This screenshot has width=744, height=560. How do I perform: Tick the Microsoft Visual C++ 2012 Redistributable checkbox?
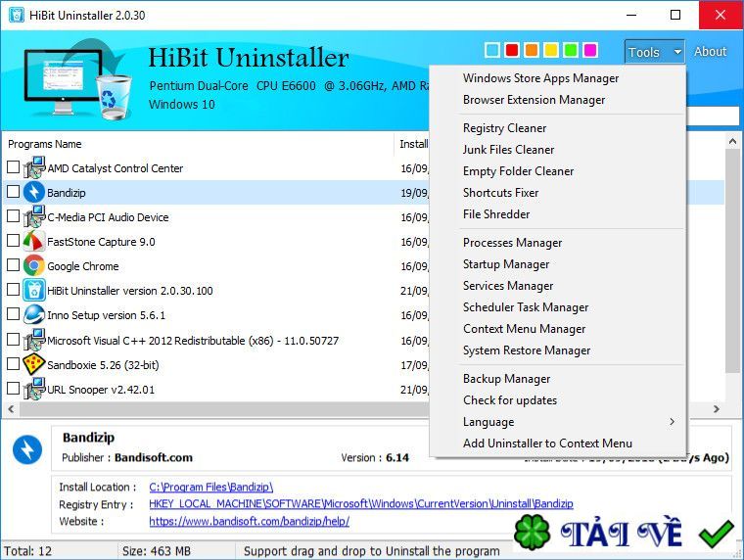14,339
